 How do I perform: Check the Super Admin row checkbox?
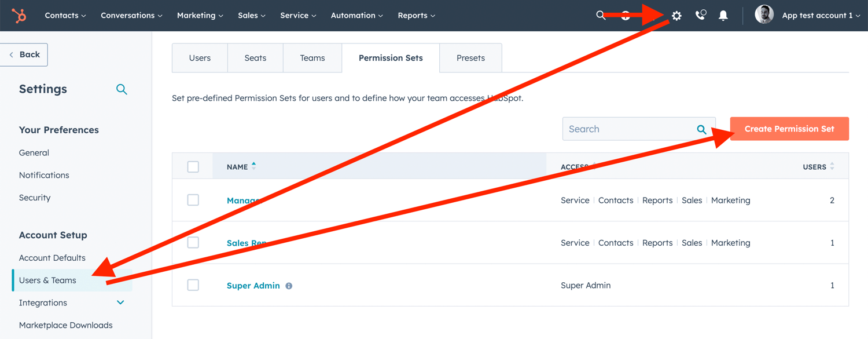(193, 285)
